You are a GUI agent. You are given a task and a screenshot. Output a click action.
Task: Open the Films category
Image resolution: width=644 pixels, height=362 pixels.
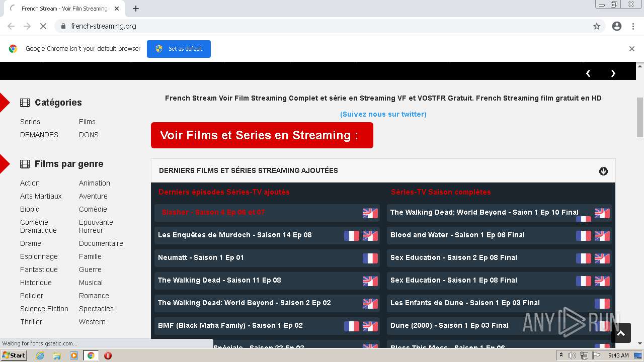[87, 122]
